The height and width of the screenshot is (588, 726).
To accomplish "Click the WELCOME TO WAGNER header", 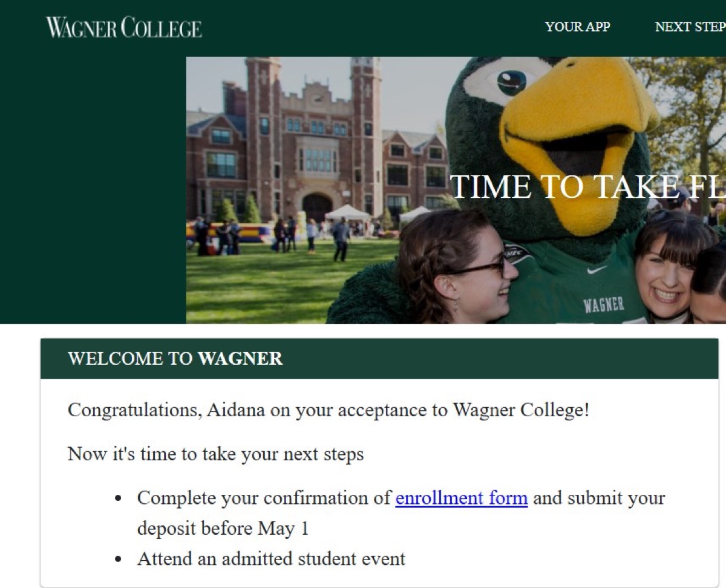I will (x=379, y=358).
